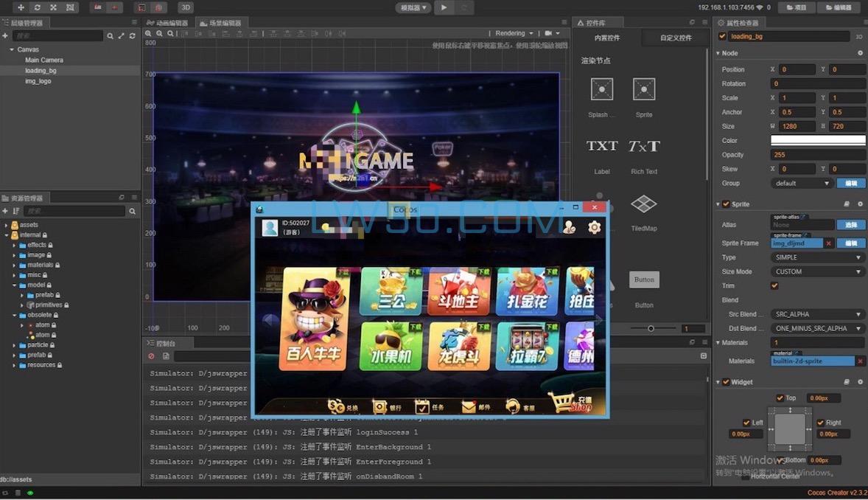Image resolution: width=868 pixels, height=500 pixels.
Task: Clear the console log with the red icon
Action: [x=151, y=356]
